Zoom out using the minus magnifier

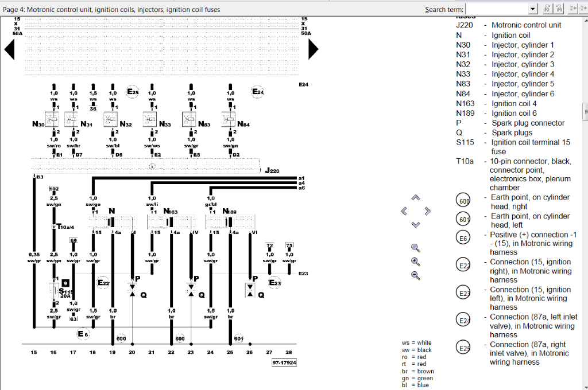416,275
